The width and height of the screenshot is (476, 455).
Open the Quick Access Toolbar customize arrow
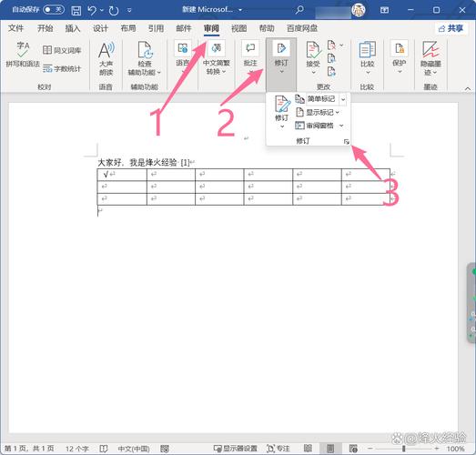point(129,11)
